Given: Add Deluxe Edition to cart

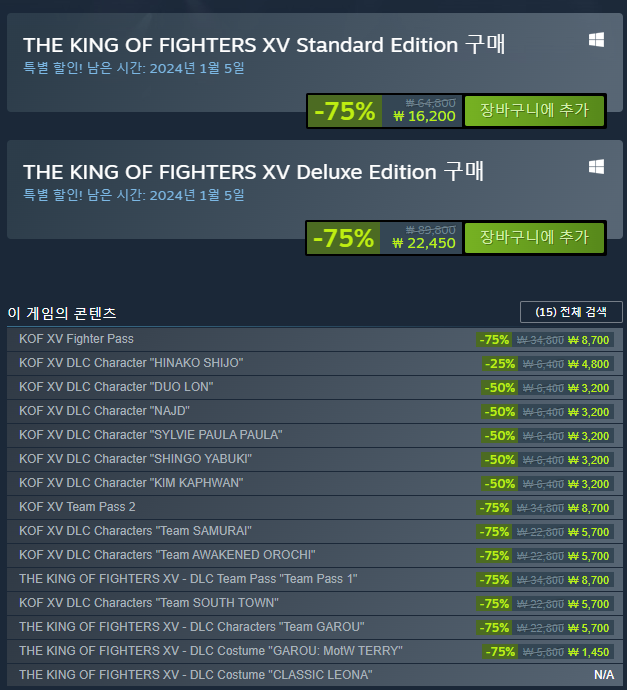Looking at the screenshot, I should [534, 238].
